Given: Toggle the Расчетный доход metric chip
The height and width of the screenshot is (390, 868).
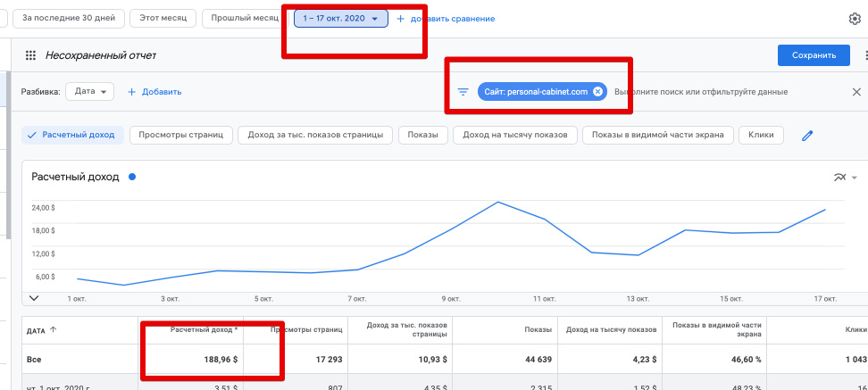Looking at the screenshot, I should click(71, 135).
